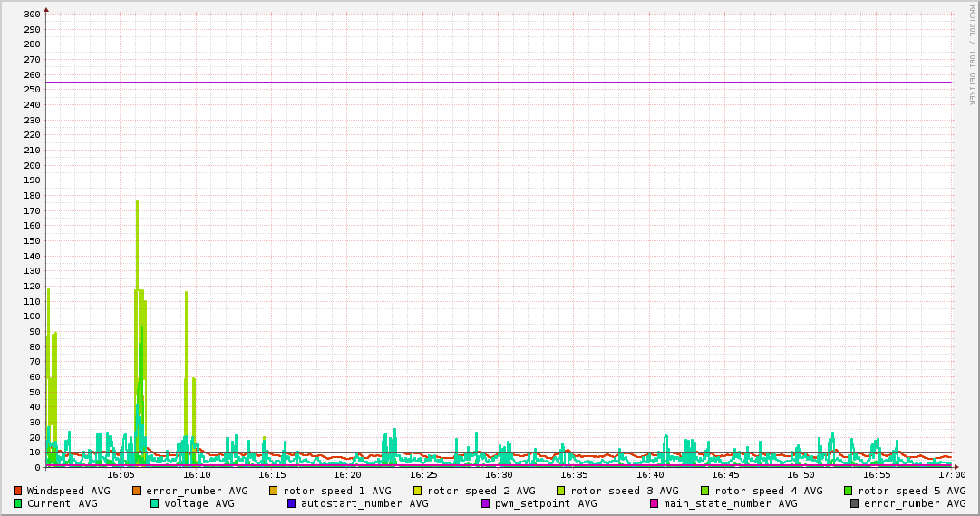Select the rotor speed 5 AVG legend swatch
The height and width of the screenshot is (516, 980).
tap(849, 491)
